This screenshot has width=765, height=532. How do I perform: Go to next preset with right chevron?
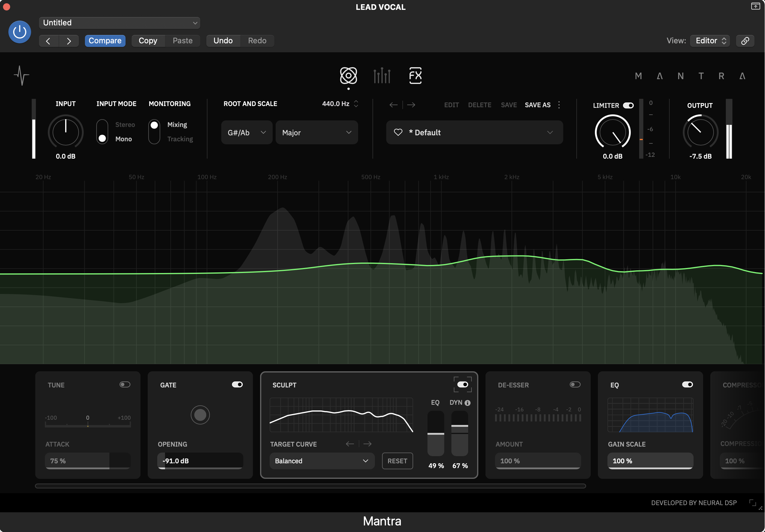point(69,41)
